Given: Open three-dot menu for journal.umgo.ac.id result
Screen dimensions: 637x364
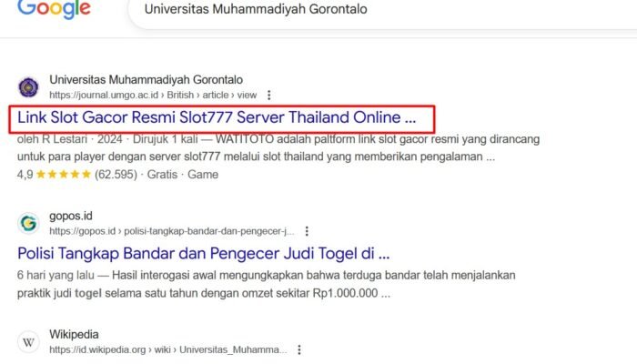Looking at the screenshot, I should coord(269,95).
